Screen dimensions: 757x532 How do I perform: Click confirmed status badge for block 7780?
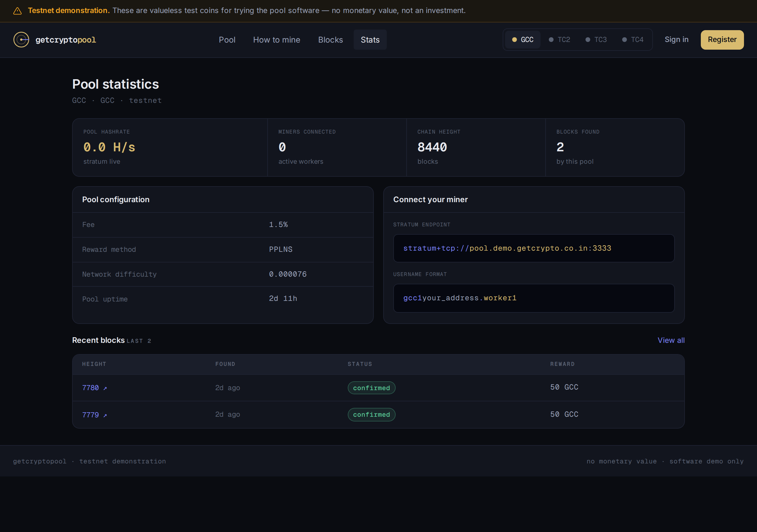click(372, 388)
